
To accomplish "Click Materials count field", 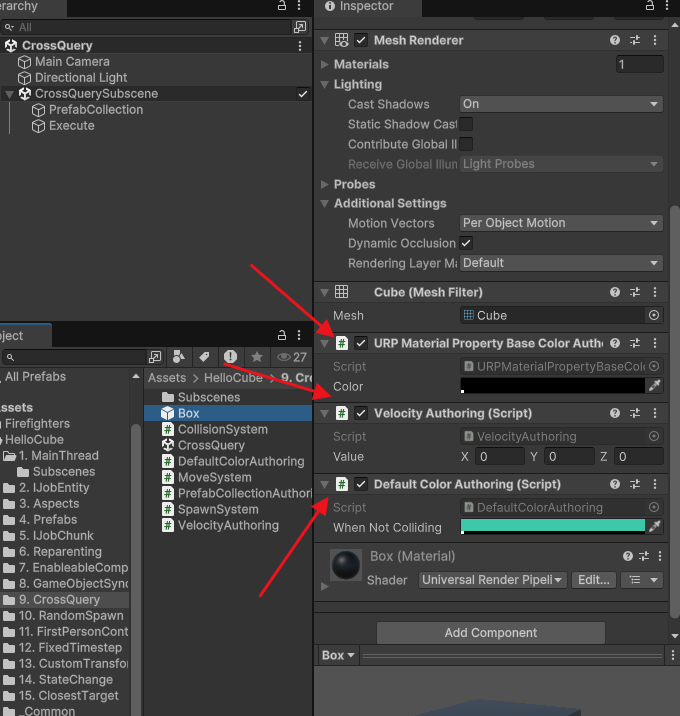I will click(639, 64).
